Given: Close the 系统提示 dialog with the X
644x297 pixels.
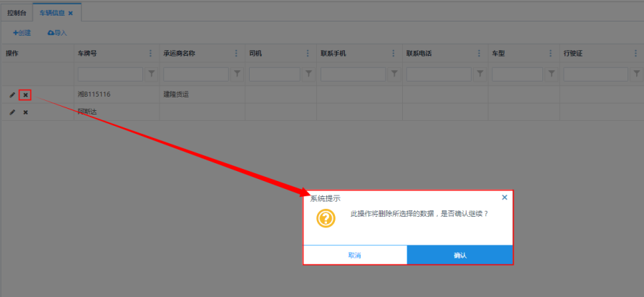Looking at the screenshot, I should pos(504,198).
